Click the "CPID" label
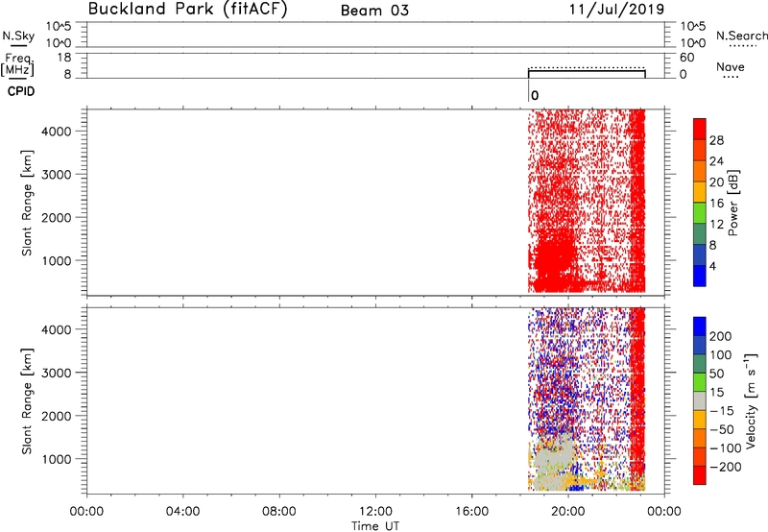This screenshot has height=532, width=768. click(x=21, y=91)
